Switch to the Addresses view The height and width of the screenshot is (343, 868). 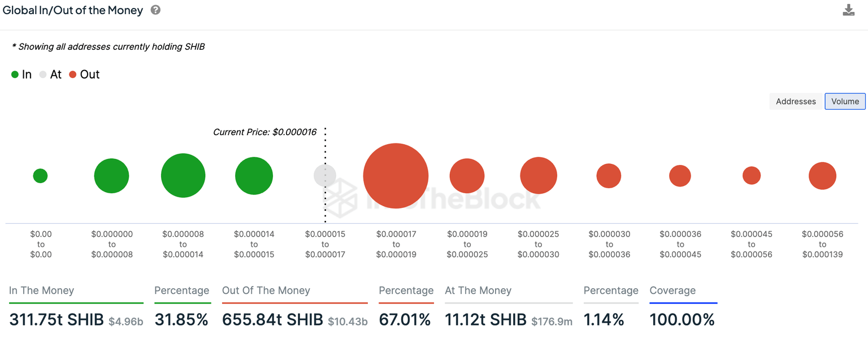[x=796, y=102]
